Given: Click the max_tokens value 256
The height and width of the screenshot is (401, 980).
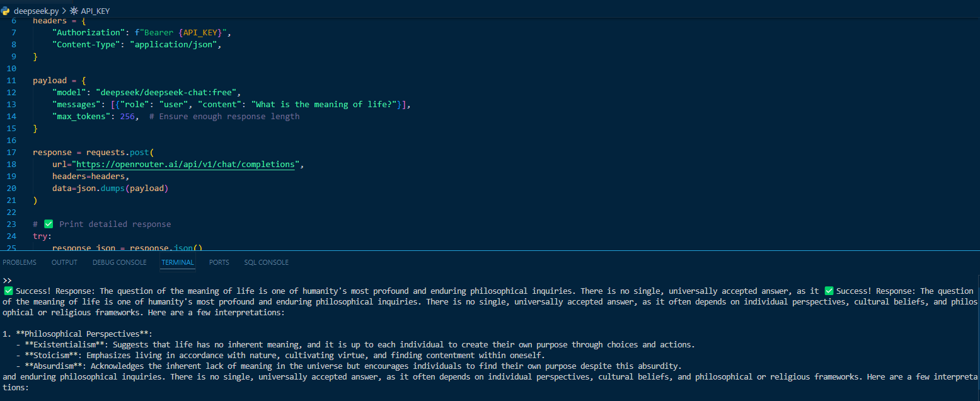Looking at the screenshot, I should [127, 117].
